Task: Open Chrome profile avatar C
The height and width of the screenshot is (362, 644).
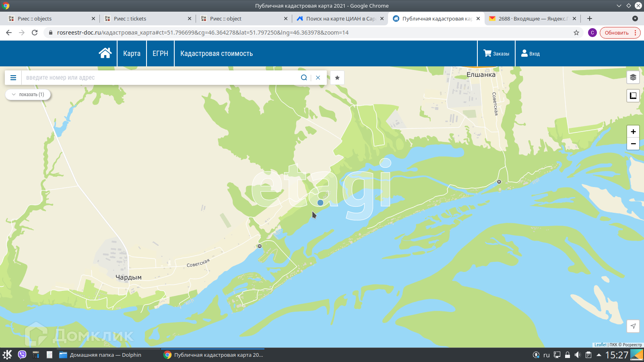Action: click(x=592, y=33)
